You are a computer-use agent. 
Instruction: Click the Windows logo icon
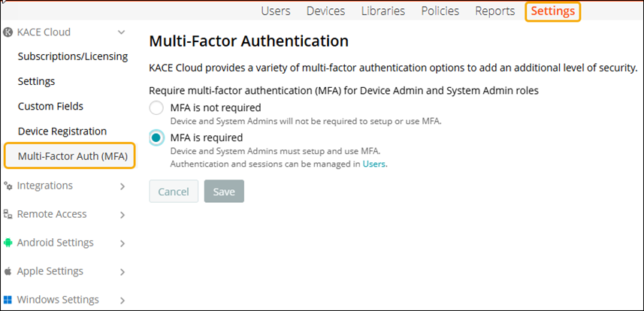pos(8,300)
